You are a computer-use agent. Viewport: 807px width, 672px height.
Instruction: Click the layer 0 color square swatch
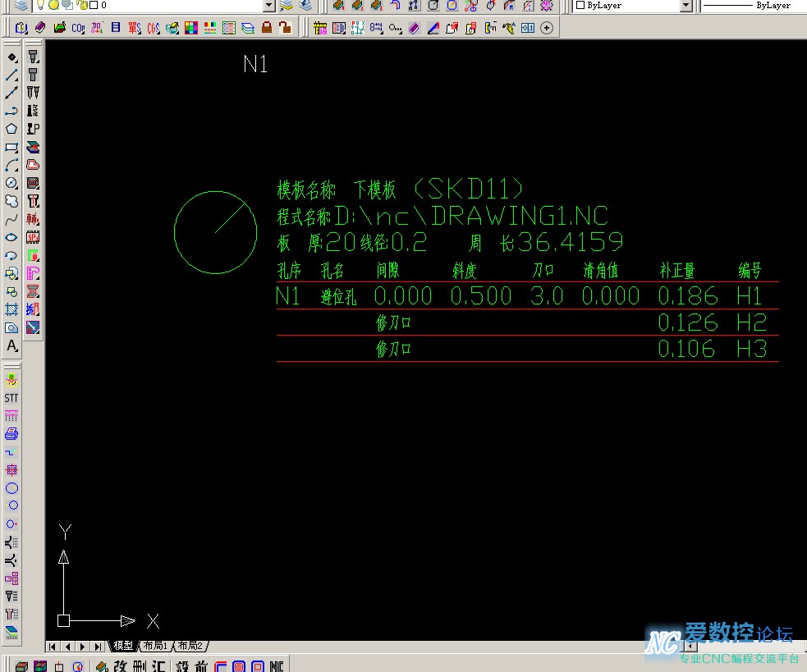(94, 5)
